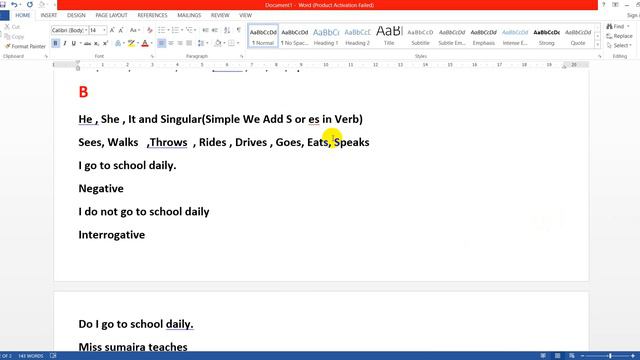
Task: Toggle subscript formatting
Action: [96, 43]
